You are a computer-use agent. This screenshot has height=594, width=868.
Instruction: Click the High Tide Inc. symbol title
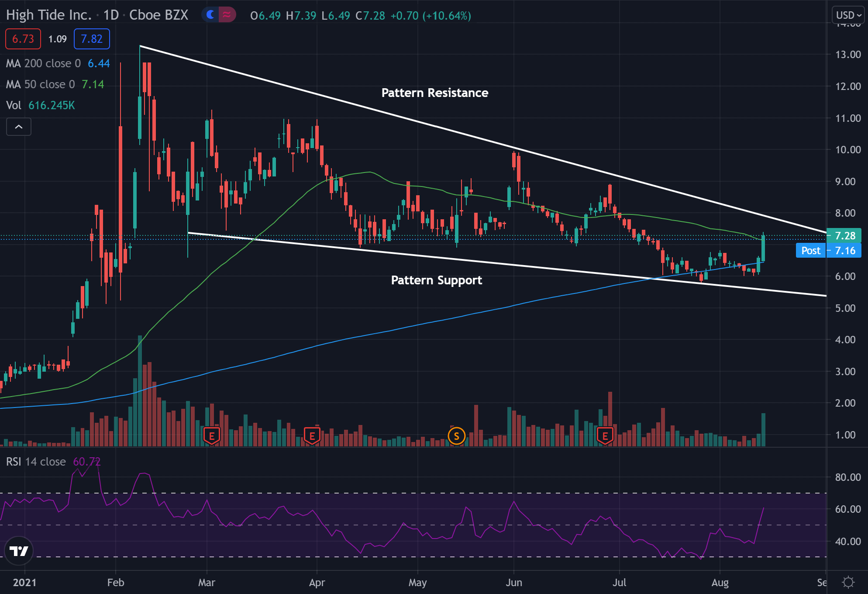tap(49, 15)
